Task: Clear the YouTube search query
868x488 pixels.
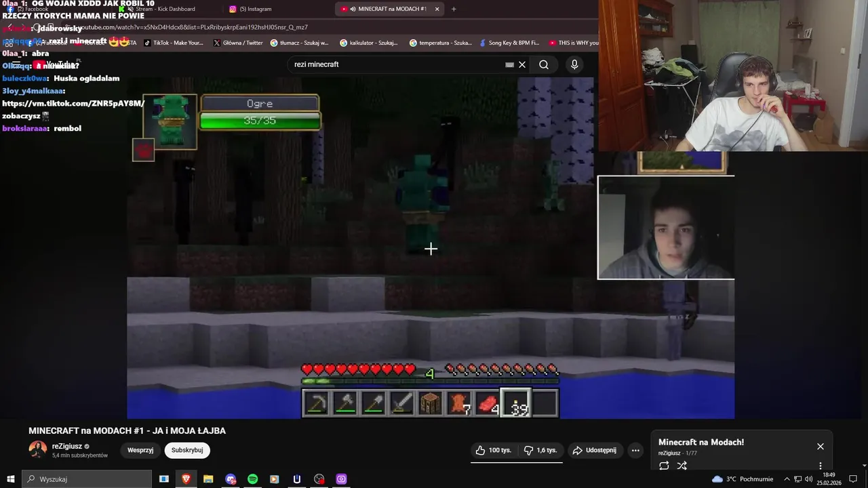Action: (522, 64)
